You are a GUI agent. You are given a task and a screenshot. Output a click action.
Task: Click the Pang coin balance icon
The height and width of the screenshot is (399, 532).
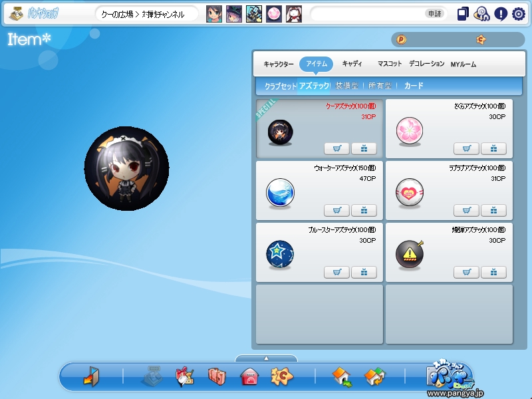click(401, 40)
